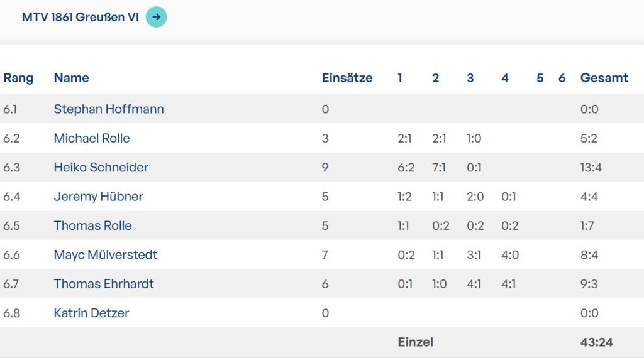
Task: Click the Einzel summary row label
Action: [415, 342]
